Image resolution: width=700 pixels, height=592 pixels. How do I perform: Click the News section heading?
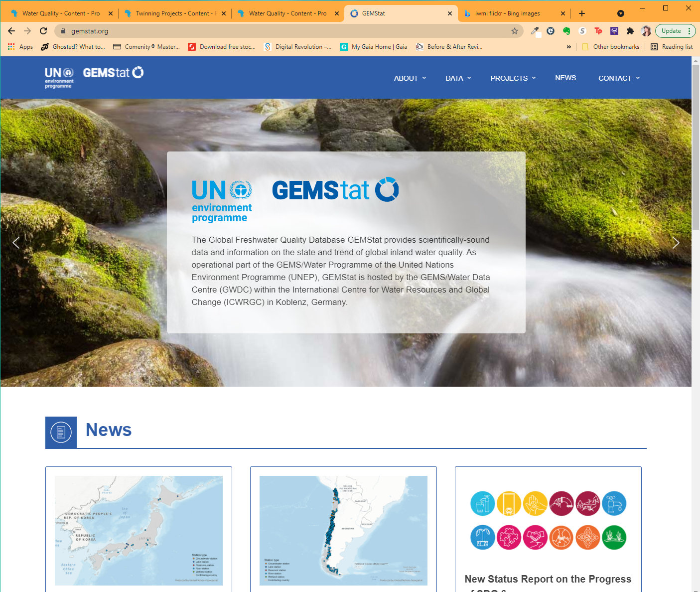coord(109,430)
